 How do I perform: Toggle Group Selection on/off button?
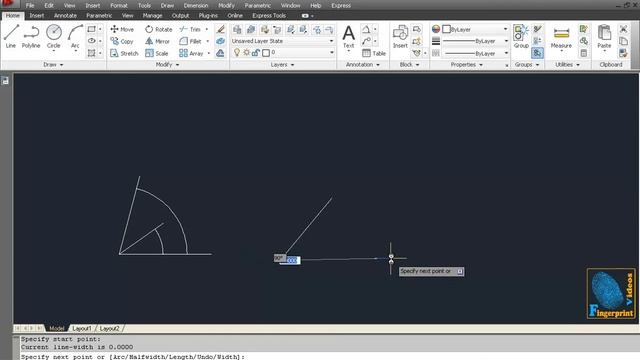pyautogui.click(x=538, y=53)
